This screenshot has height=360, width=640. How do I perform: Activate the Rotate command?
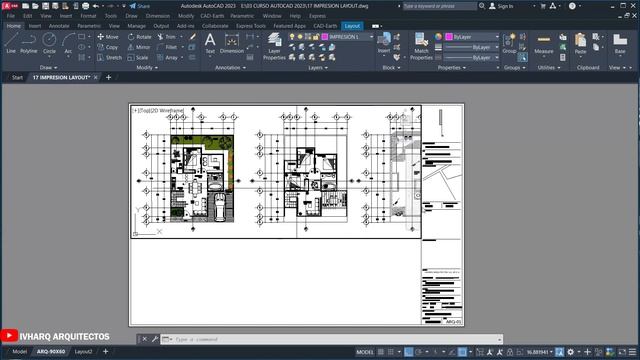click(x=140, y=37)
